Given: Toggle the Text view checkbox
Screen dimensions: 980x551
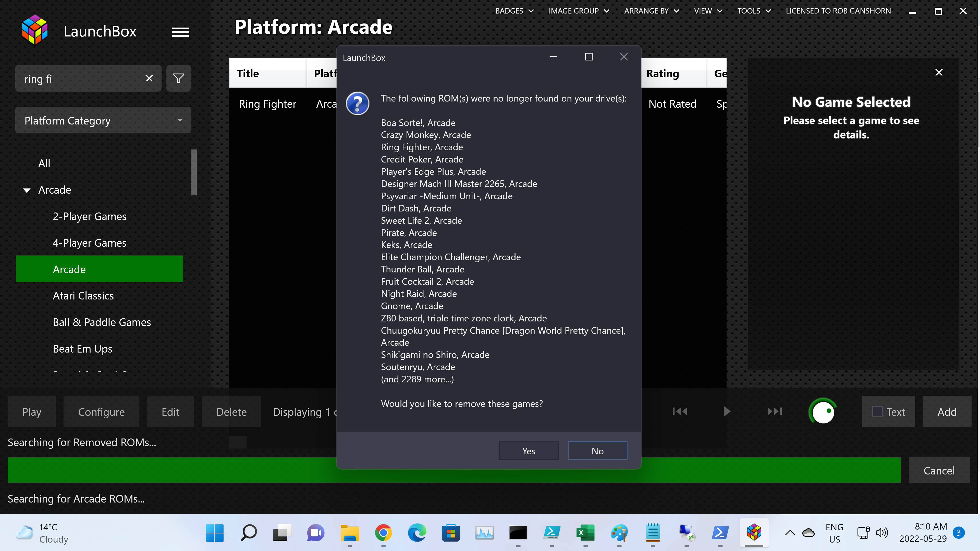Looking at the screenshot, I should tap(877, 411).
